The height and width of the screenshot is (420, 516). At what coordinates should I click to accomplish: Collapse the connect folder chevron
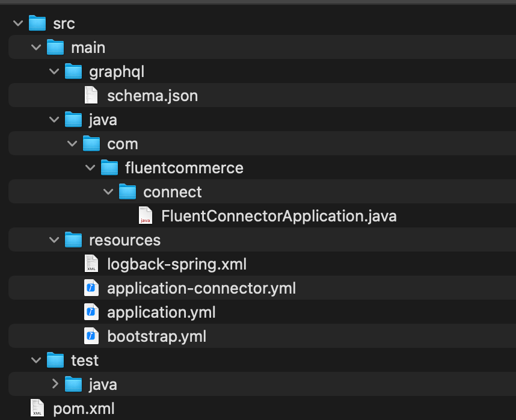pyautogui.click(x=108, y=191)
